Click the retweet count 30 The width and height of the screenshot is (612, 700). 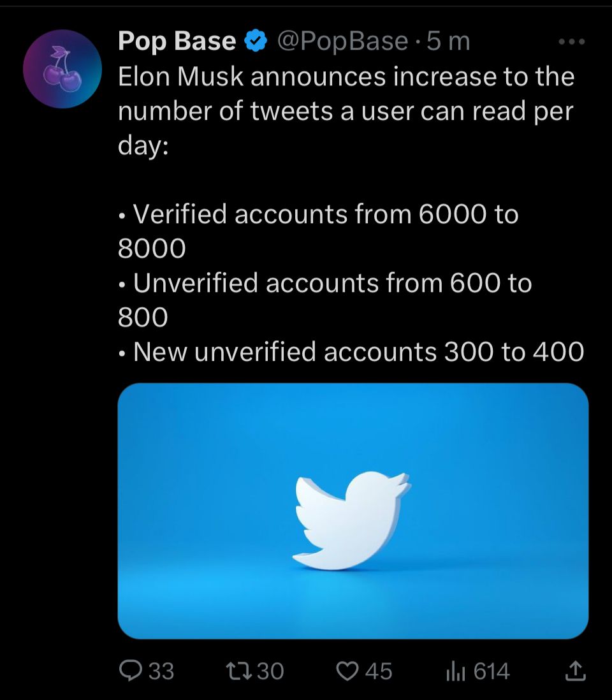coord(270,671)
